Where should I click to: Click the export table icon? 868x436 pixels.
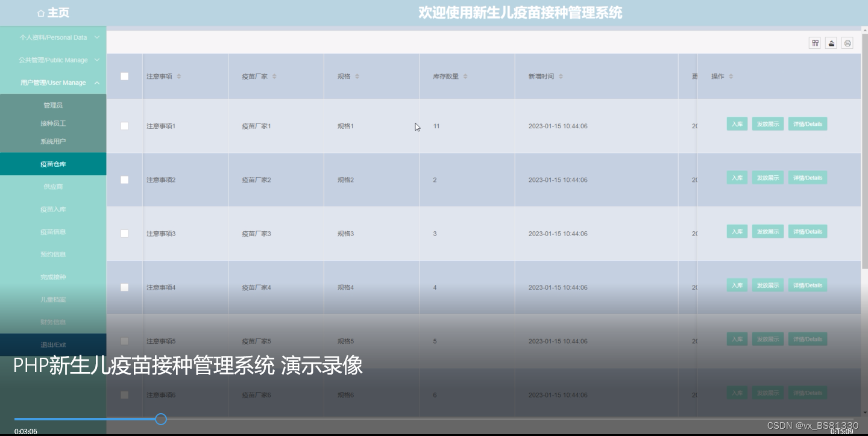pyautogui.click(x=831, y=43)
